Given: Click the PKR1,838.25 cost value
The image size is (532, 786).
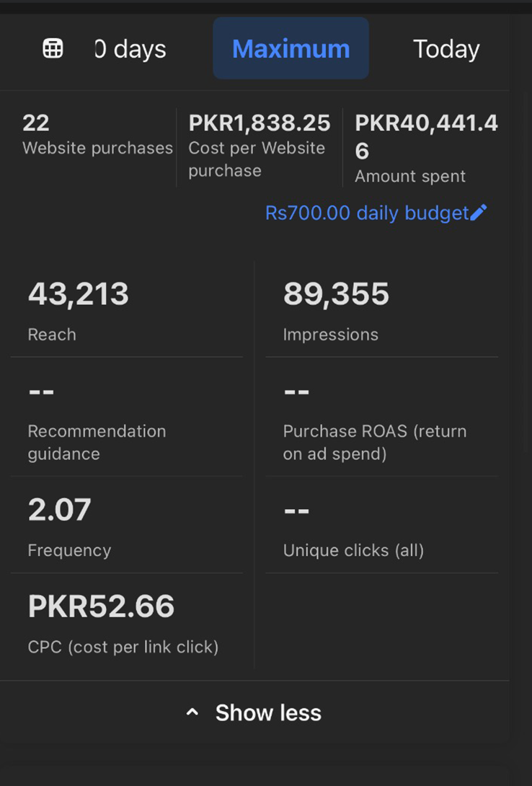Looking at the screenshot, I should tap(259, 123).
